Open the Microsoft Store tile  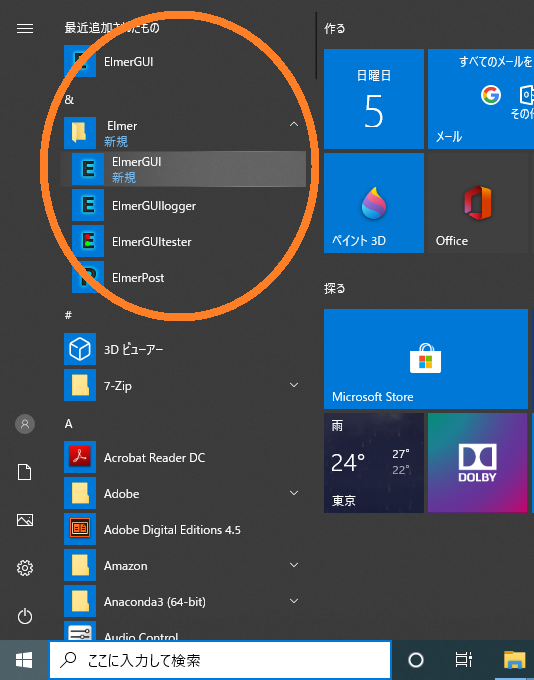click(x=426, y=359)
